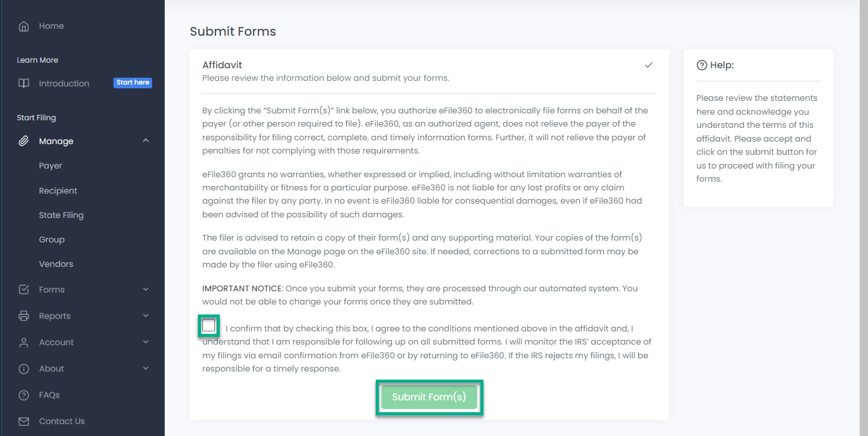Screen dimensions: 868x436
Task: Click the Home house icon
Action: pyautogui.click(x=24, y=26)
